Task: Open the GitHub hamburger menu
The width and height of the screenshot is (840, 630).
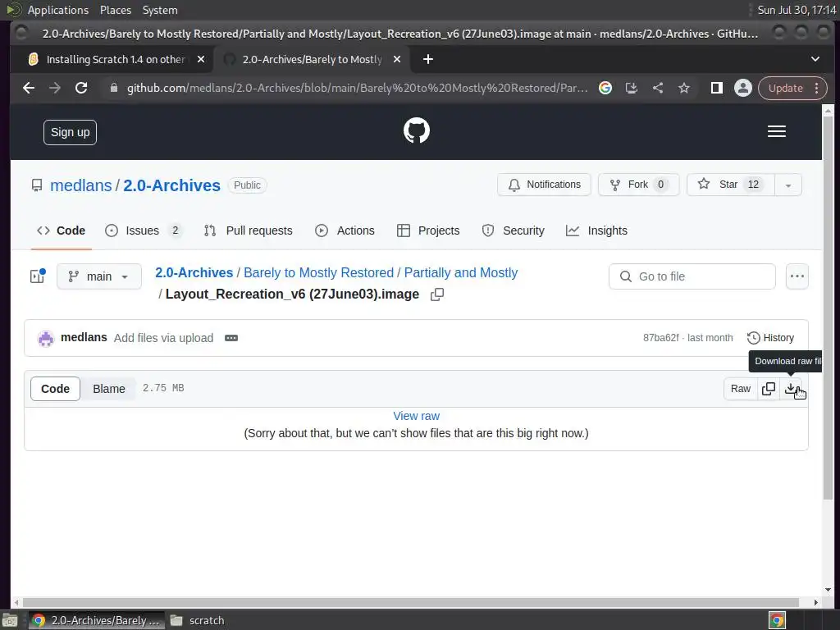Action: point(776,131)
